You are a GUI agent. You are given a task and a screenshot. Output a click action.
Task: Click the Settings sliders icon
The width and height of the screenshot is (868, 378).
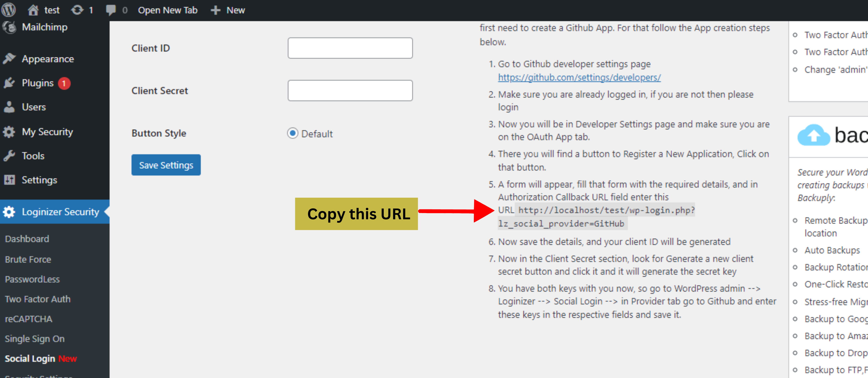[9, 180]
